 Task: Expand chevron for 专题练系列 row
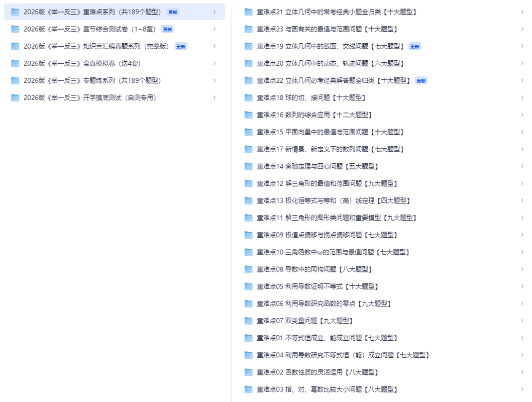(215, 80)
